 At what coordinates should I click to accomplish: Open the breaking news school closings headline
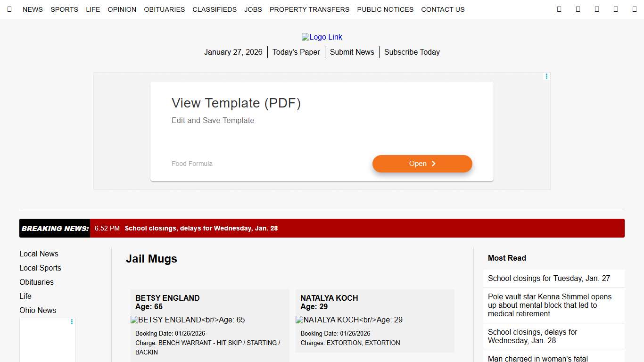pos(201,228)
